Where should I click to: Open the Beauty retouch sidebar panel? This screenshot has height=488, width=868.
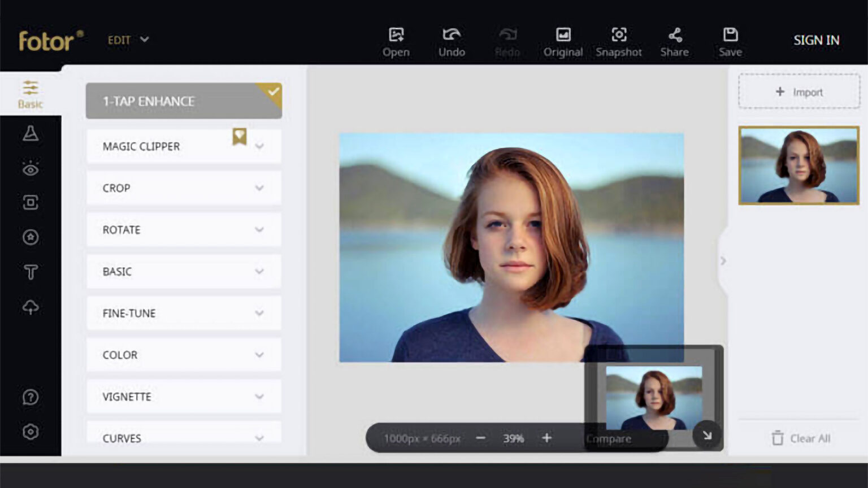[31, 169]
